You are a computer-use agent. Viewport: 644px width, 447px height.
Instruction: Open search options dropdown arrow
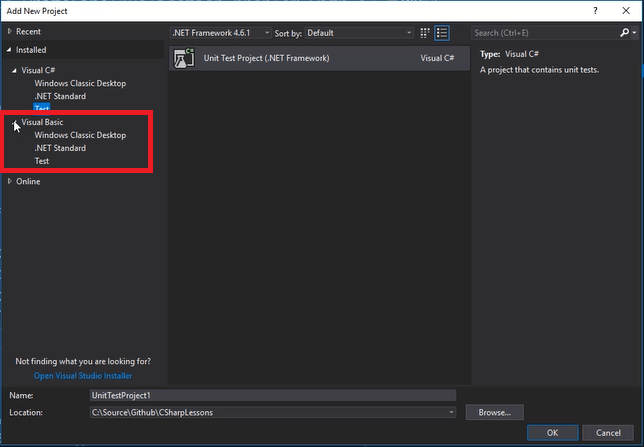635,32
